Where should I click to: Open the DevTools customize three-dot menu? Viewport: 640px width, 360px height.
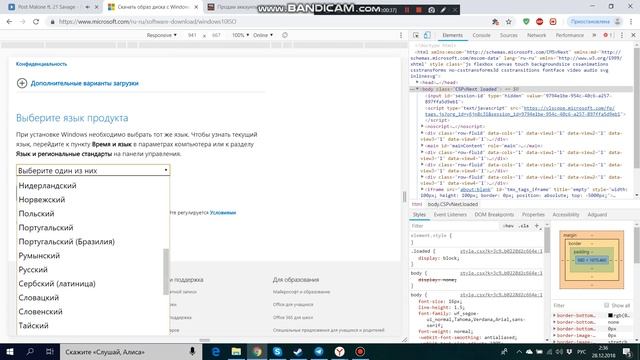[x=622, y=36]
